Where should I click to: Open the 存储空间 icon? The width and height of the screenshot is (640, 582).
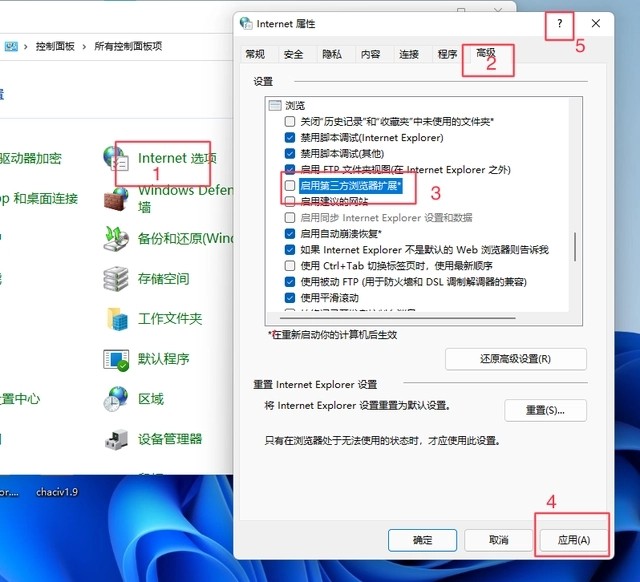pos(116,279)
